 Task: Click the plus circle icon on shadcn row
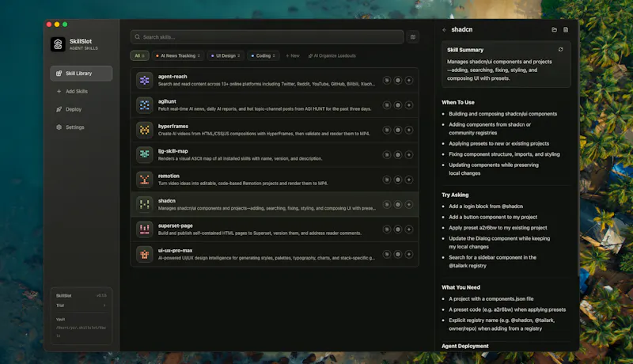409,205
